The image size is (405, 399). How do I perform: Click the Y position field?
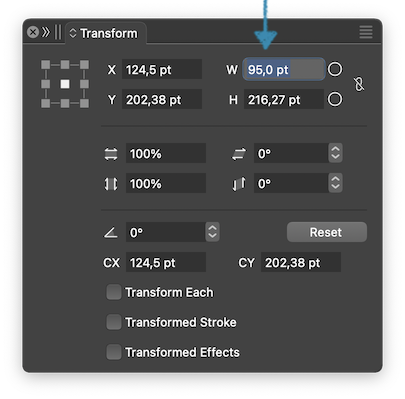point(162,99)
